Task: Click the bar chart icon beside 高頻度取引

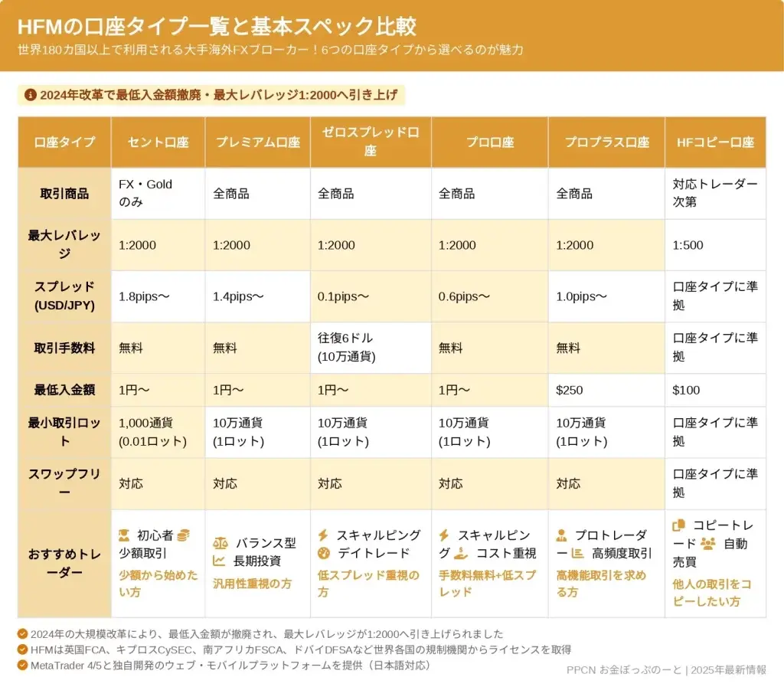Action: click(x=578, y=553)
